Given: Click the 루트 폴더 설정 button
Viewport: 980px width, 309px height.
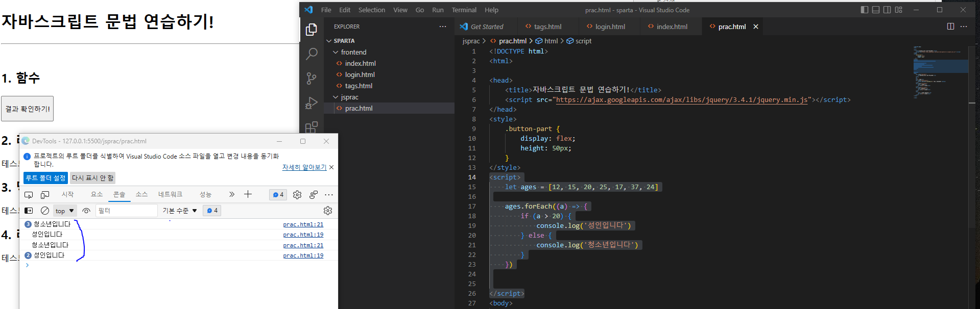Looking at the screenshot, I should pyautogui.click(x=45, y=178).
